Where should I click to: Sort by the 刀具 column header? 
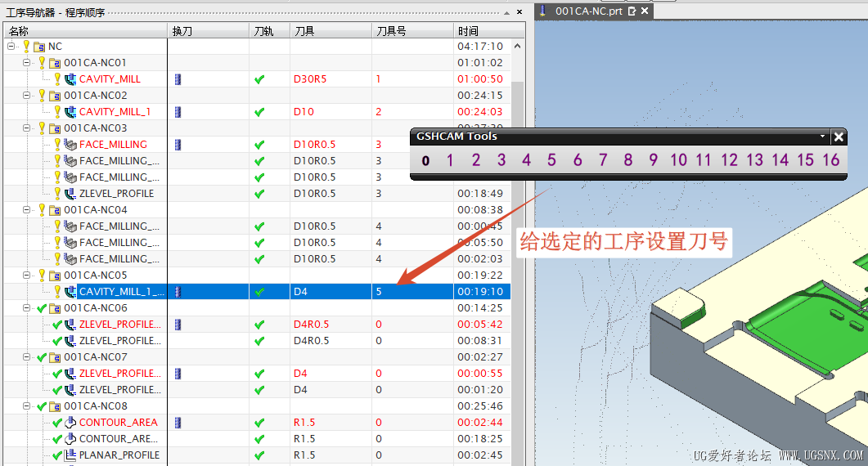pyautogui.click(x=331, y=31)
